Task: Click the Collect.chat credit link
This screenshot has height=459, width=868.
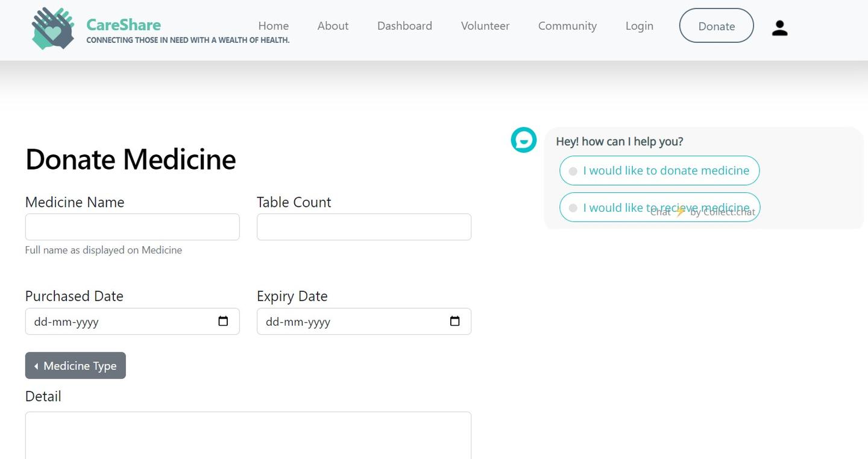Action: pos(703,212)
